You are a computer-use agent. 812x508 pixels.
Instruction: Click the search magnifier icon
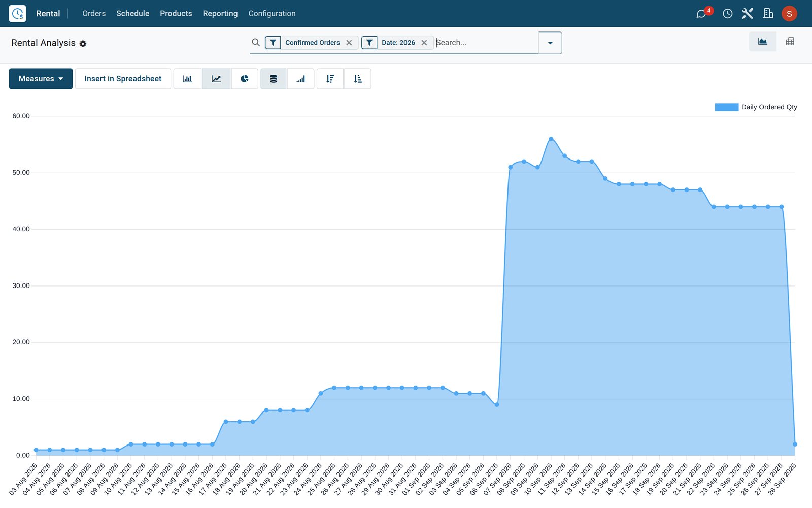(256, 42)
